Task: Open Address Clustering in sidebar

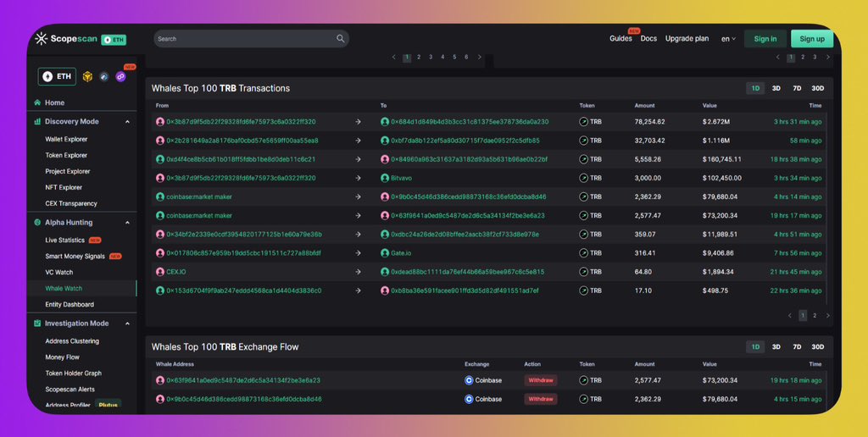Action: 72,341
